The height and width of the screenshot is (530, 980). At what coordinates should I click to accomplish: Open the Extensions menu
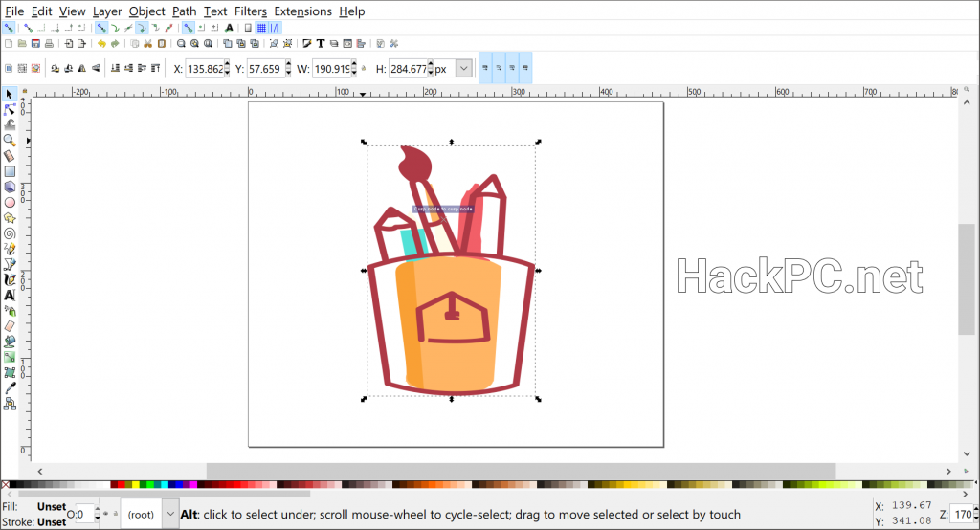pyautogui.click(x=303, y=11)
